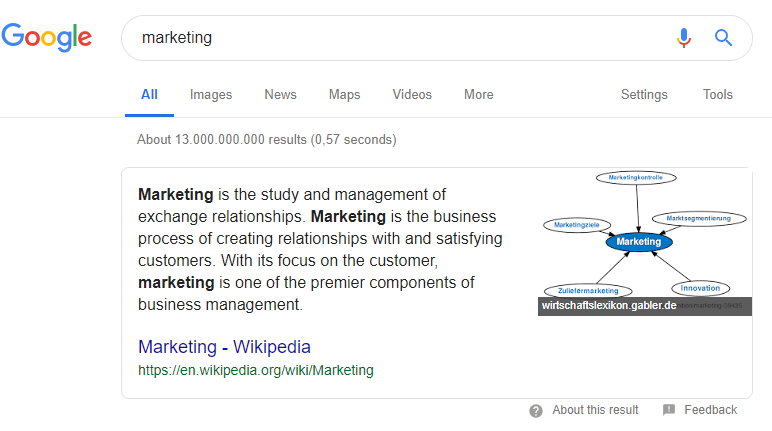Open the Settings menu
This screenshot has width=772, height=431.
tap(644, 95)
